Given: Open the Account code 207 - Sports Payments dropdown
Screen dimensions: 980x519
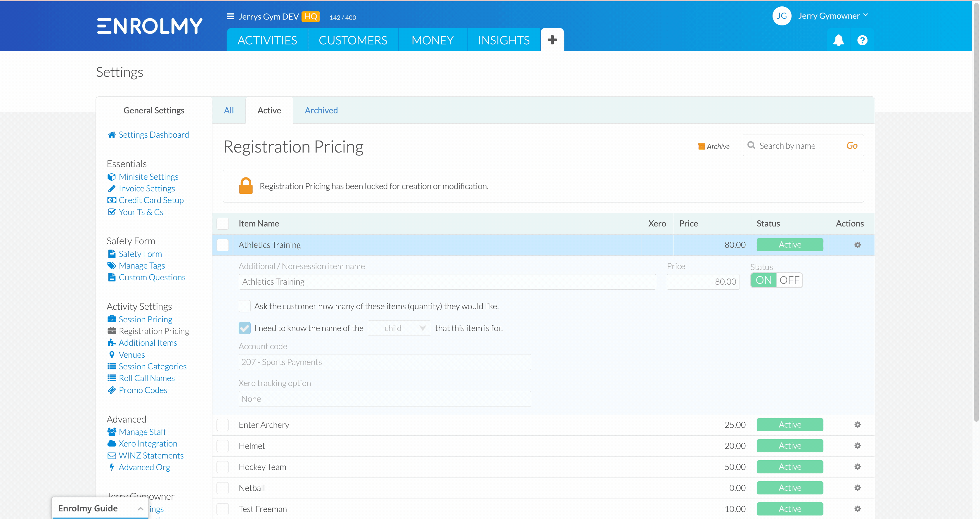Looking at the screenshot, I should tap(385, 362).
